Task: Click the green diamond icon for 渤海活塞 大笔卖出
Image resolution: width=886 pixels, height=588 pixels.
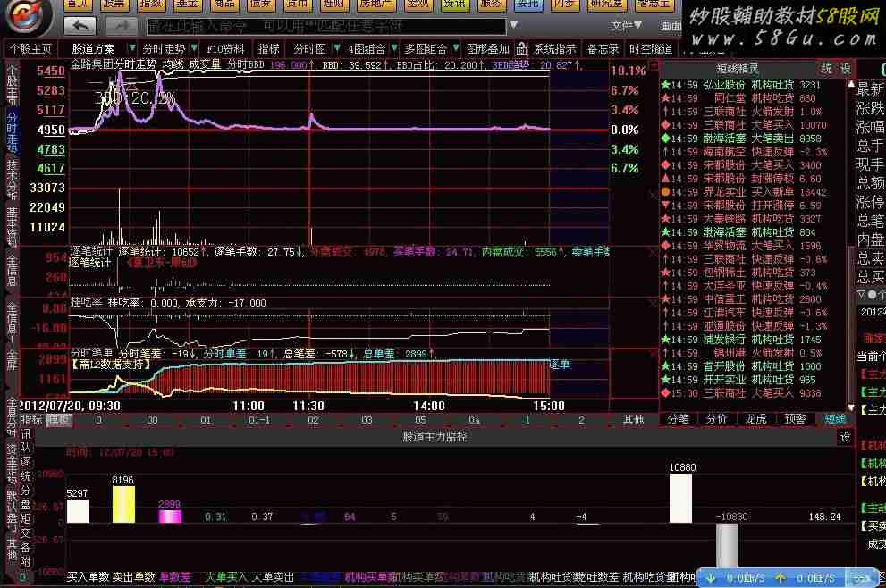Action: (x=666, y=139)
